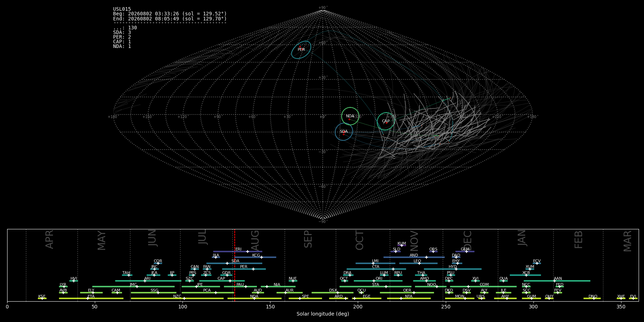644x322 pixels.
Task: Click the KSE shower marker
Action: click(x=42, y=298)
